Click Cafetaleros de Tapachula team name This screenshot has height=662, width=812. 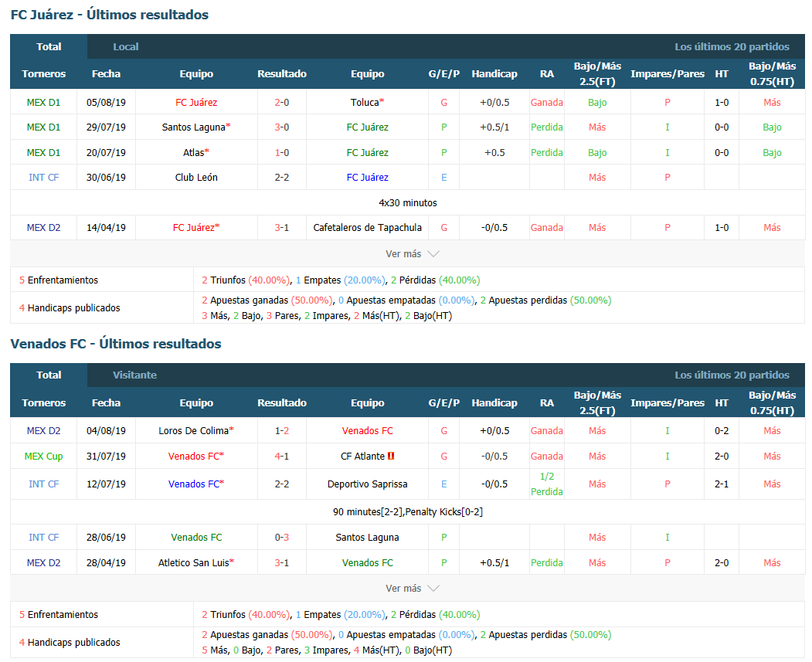tap(367, 228)
